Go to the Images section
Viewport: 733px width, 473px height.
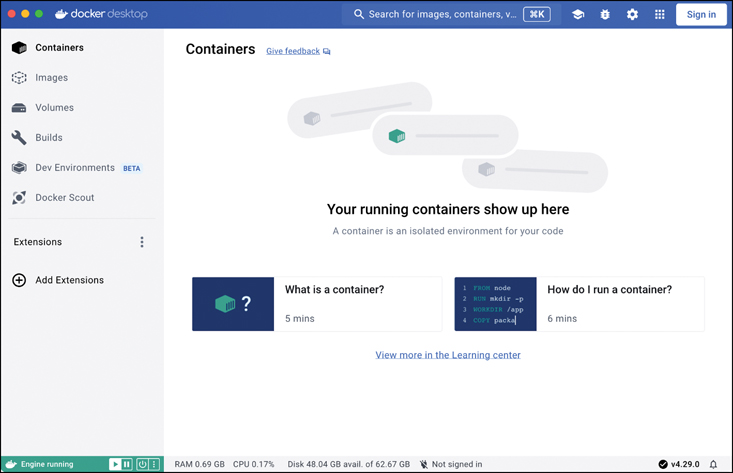[51, 78]
